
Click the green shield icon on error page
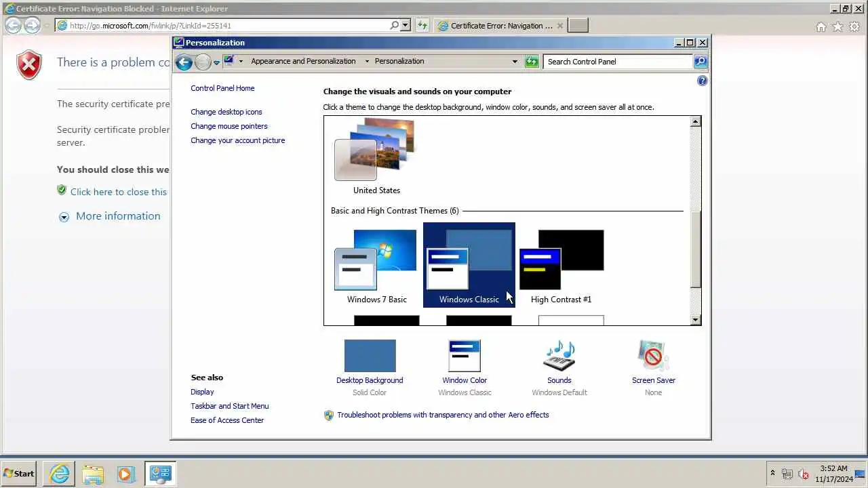click(x=62, y=190)
